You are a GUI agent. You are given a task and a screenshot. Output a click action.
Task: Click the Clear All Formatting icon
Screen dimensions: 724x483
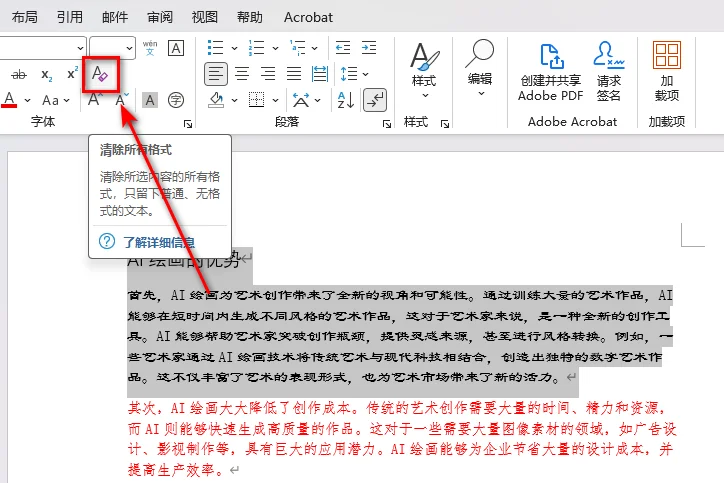click(100, 74)
